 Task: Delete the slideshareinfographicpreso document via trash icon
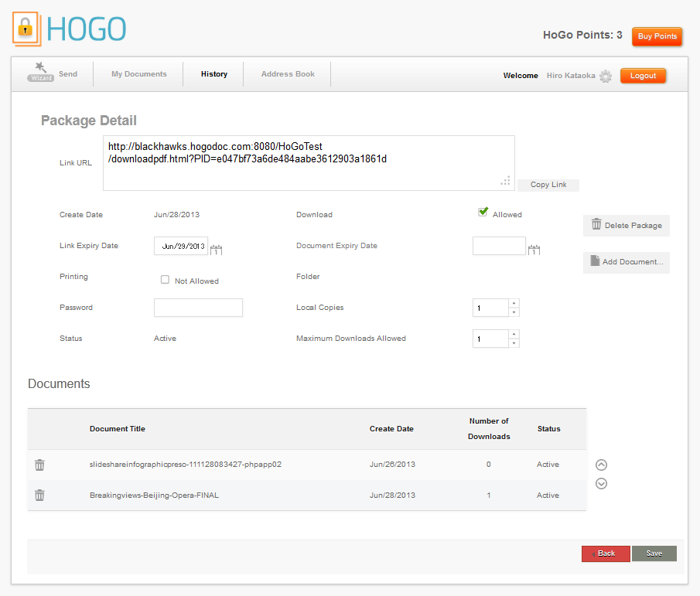(x=39, y=465)
